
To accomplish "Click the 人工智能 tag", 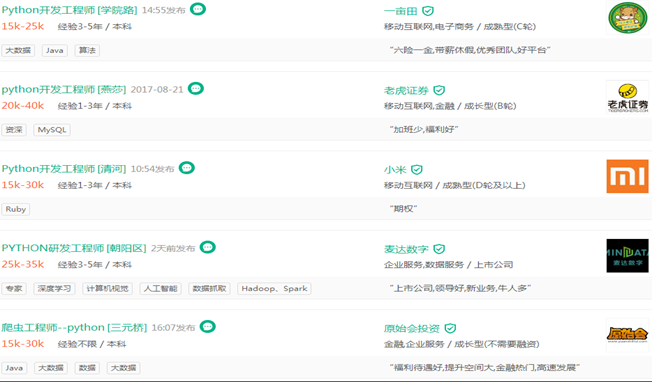I will [x=161, y=288].
